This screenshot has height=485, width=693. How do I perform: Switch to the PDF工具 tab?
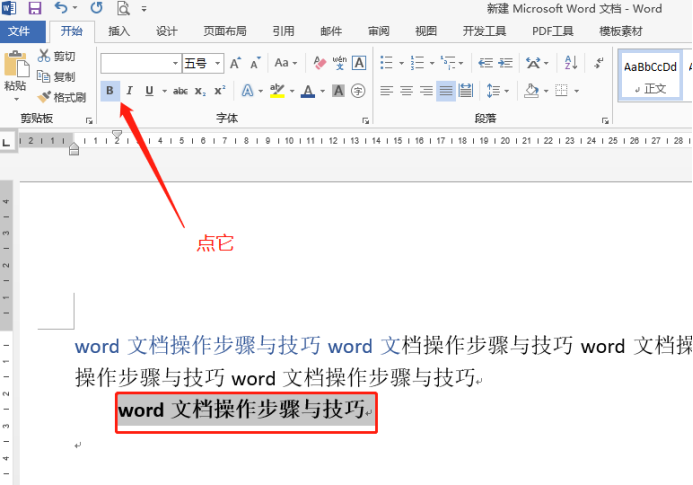(552, 31)
